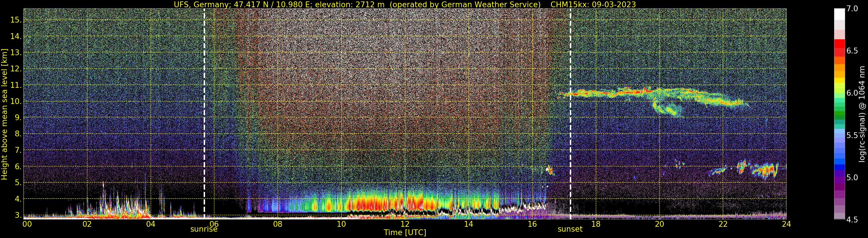Click the height axis tick "3."

[x=18, y=215]
